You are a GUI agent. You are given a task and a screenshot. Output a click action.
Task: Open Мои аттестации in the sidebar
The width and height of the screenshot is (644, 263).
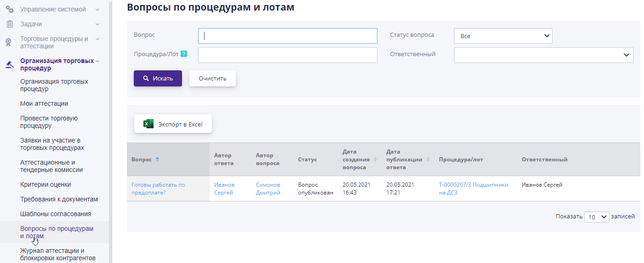44,103
